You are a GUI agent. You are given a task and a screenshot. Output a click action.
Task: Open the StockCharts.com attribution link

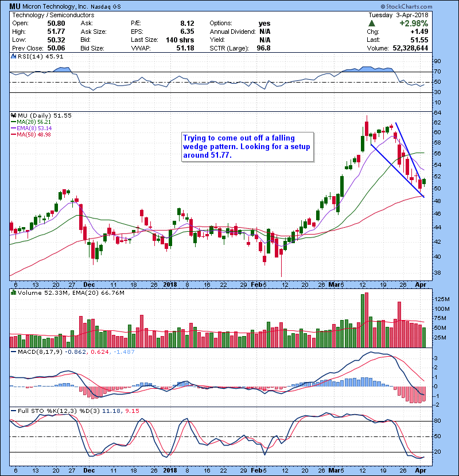coord(406,6)
